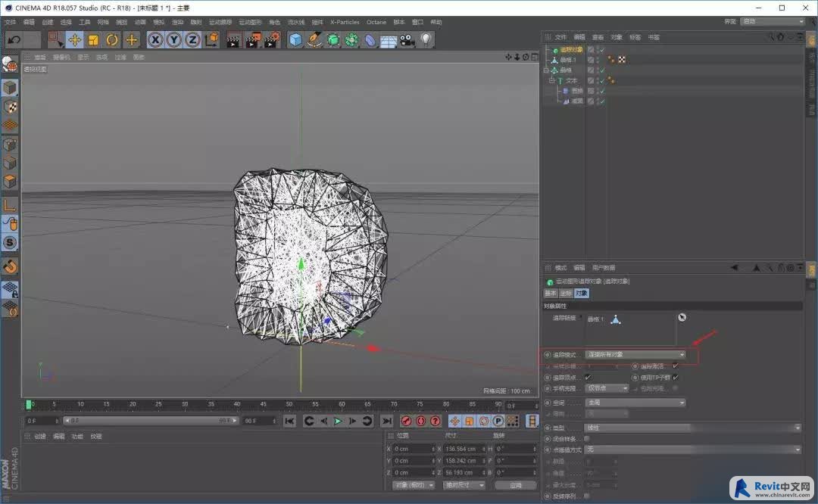
Task: Toggle the X axis lock
Action: tap(155, 39)
